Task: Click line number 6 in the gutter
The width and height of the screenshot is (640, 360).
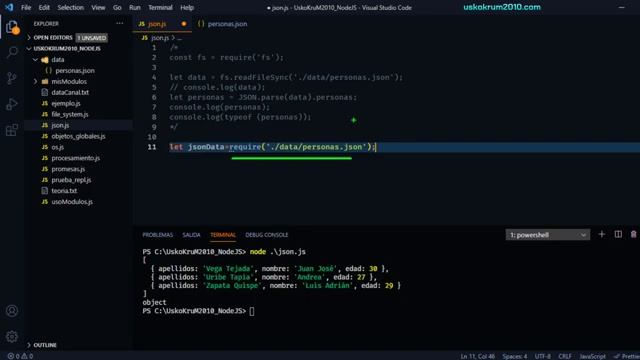Action: click(154, 97)
